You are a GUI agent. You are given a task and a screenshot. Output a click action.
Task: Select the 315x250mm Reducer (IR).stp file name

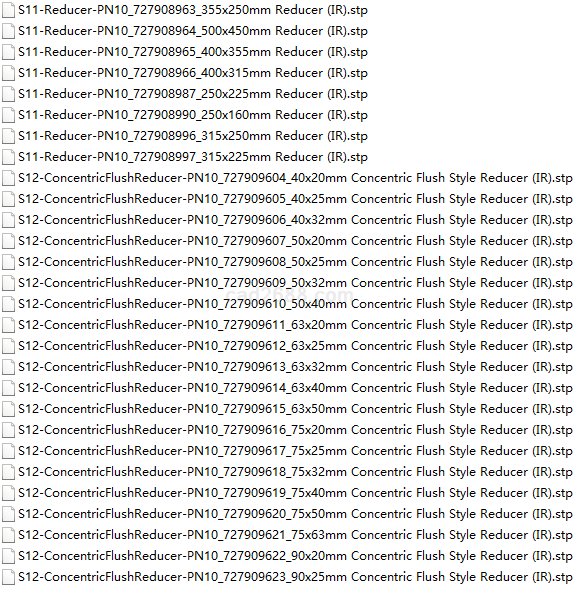pos(193,136)
